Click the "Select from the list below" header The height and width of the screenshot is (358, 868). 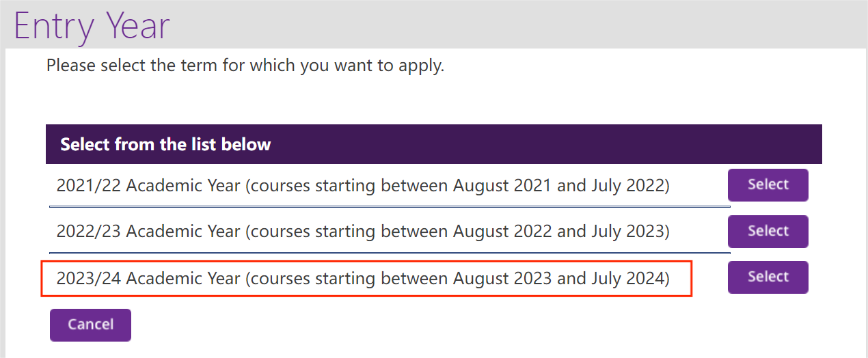point(165,144)
